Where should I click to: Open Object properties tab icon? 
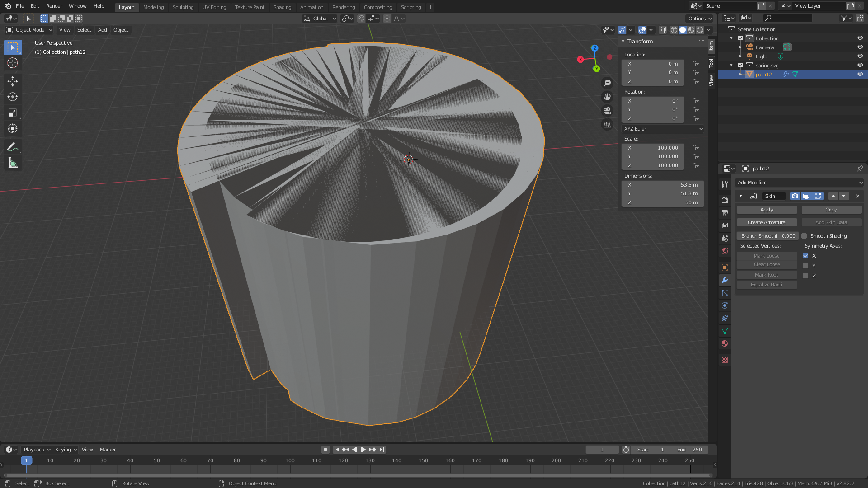[725, 267]
